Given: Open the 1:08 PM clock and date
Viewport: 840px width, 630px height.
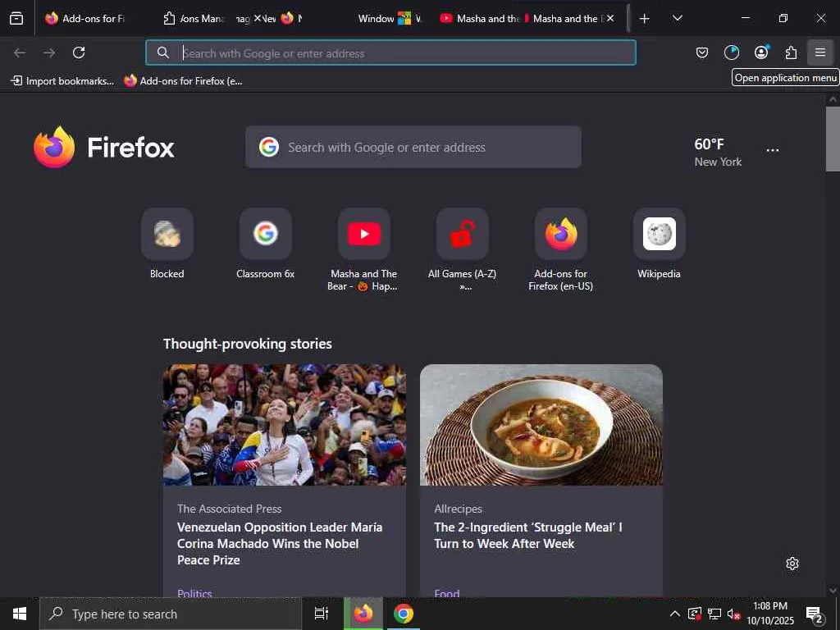Looking at the screenshot, I should click(769, 614).
